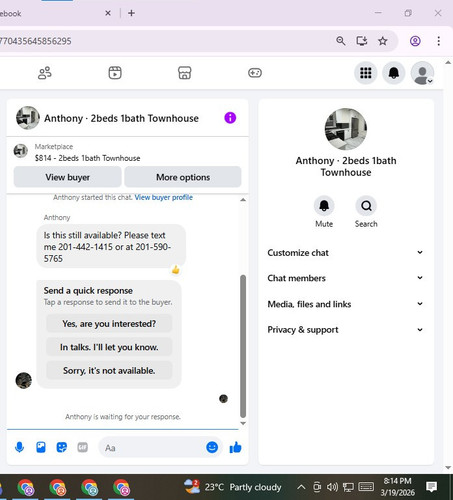
Task: Mute this conversation with bell icon
Action: click(324, 206)
